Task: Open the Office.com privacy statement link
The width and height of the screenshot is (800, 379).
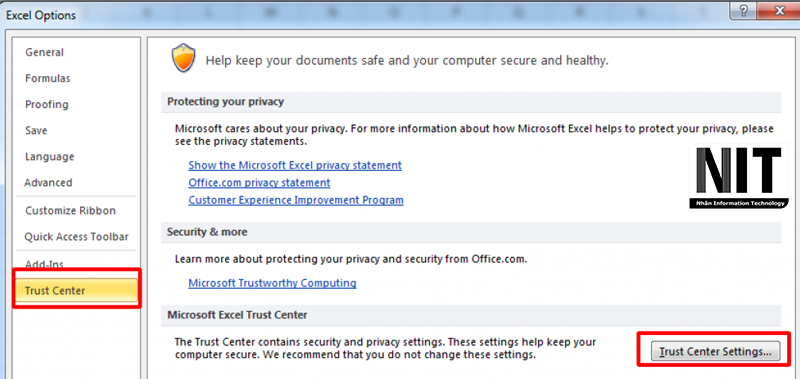Action: [x=259, y=183]
